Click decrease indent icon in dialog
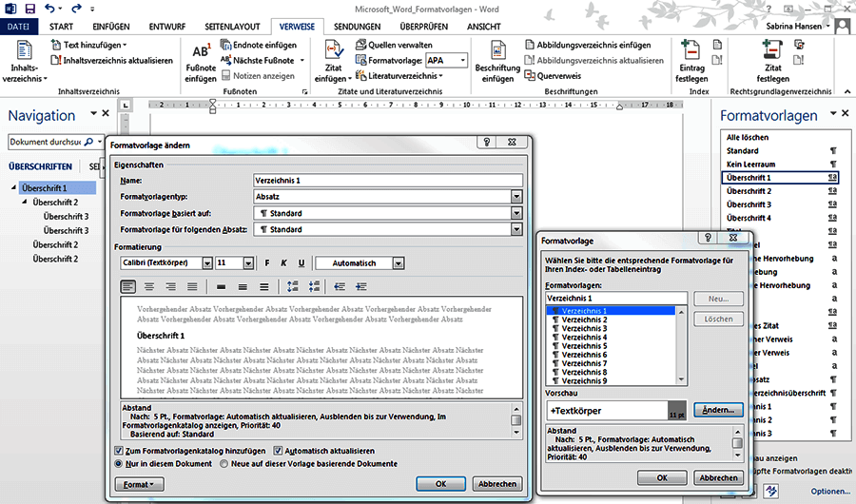This screenshot has height=504, width=856. [x=340, y=286]
